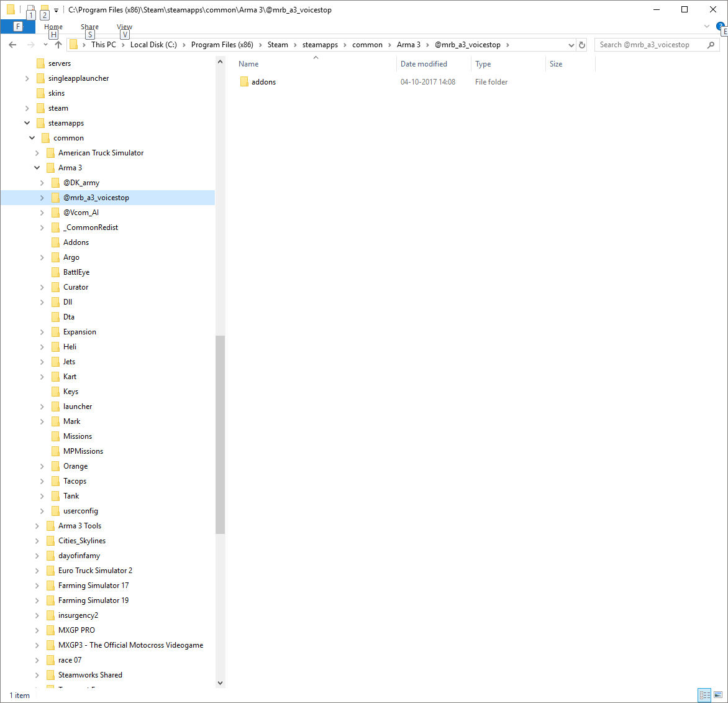The width and height of the screenshot is (728, 703).
Task: Click Arma 3 breadcrumb segment
Action: pos(409,45)
